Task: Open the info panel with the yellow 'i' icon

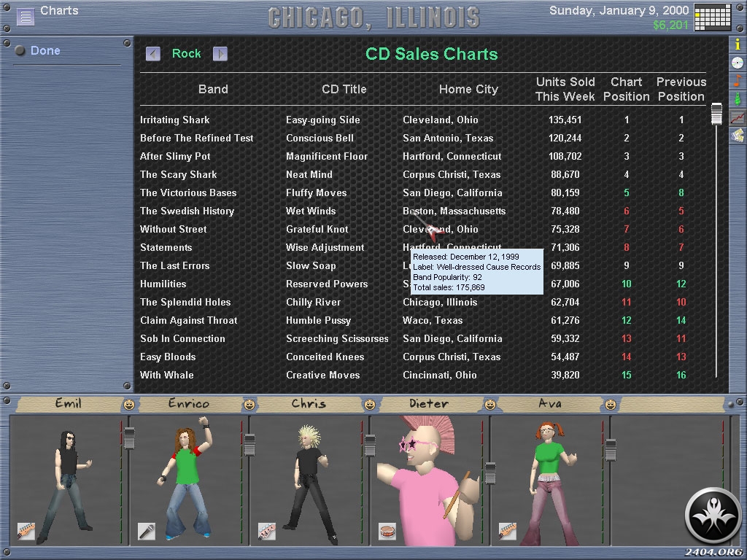Action: [738, 45]
